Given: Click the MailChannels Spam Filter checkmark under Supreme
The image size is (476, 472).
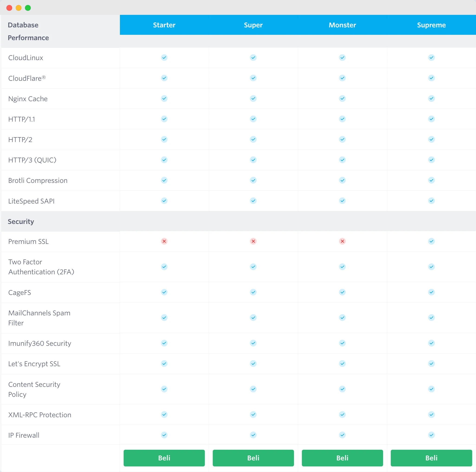Looking at the screenshot, I should point(431,317).
